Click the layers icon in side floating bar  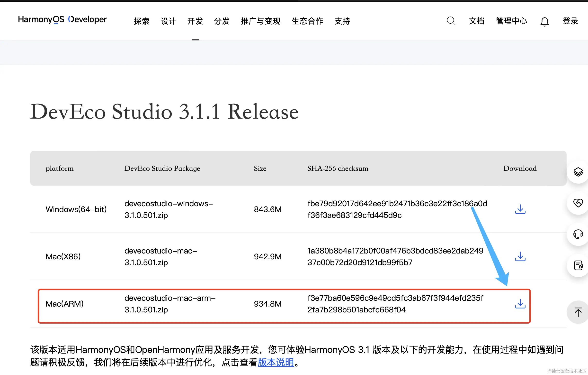[578, 172]
